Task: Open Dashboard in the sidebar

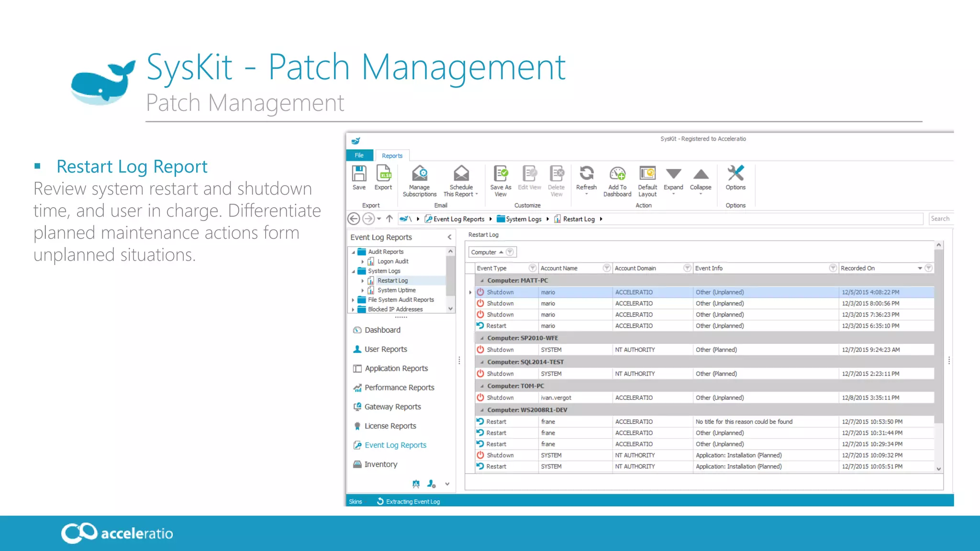Action: coord(382,330)
